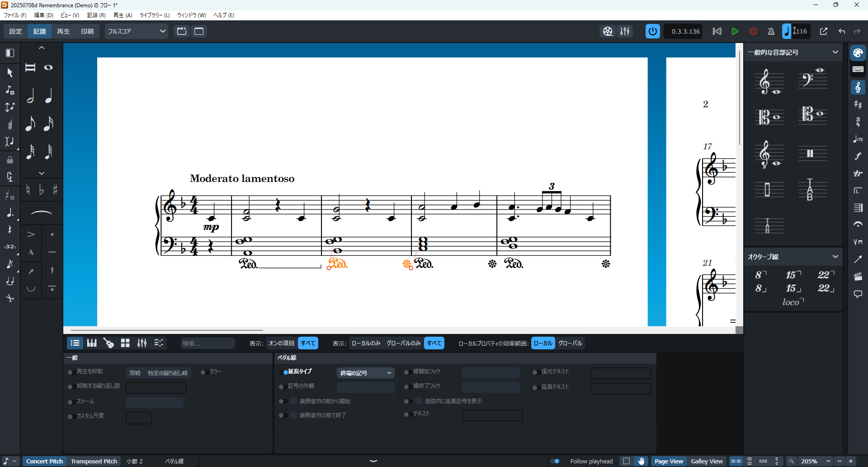The image size is (868, 467).
Task: Choose the flat accidental tool
Action: [x=41, y=190]
